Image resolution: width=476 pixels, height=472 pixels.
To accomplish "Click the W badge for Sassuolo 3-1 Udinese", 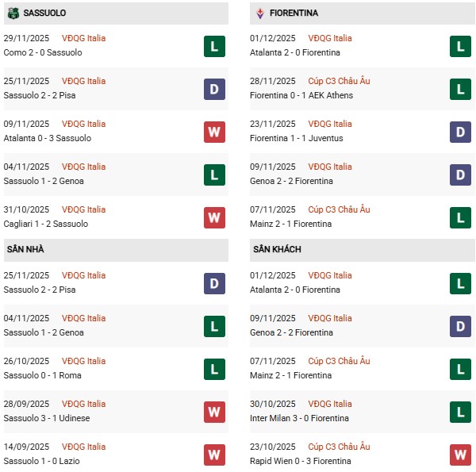I will (x=214, y=412).
